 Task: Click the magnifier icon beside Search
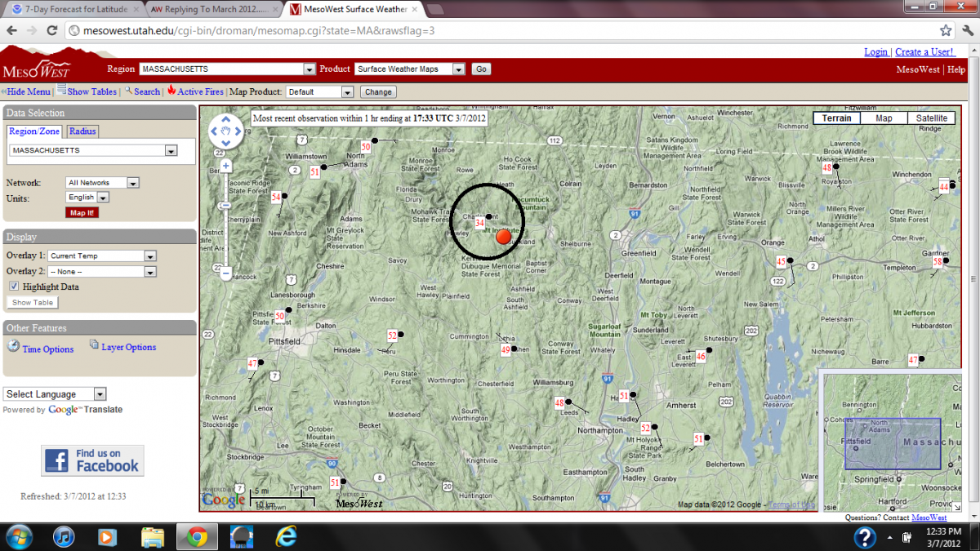tap(128, 91)
